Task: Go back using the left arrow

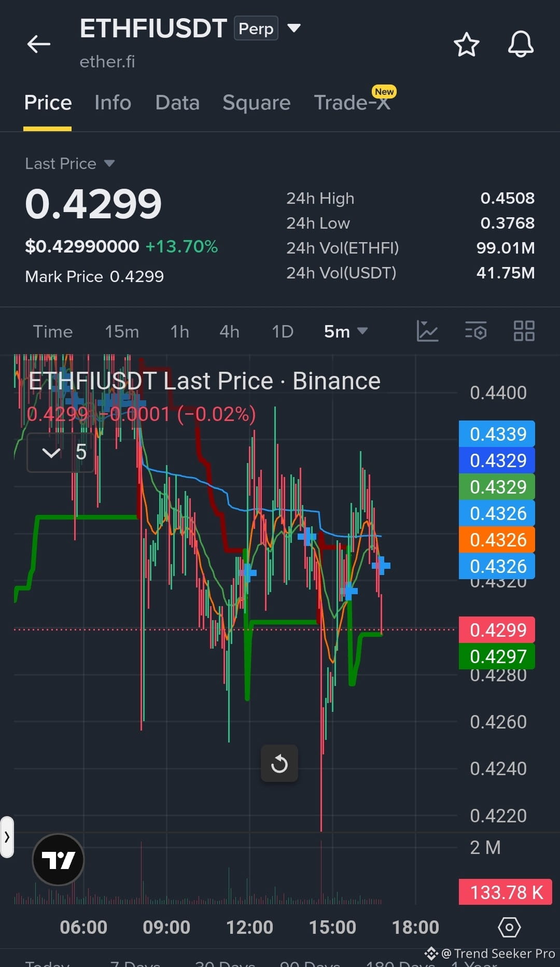Action: click(x=39, y=44)
